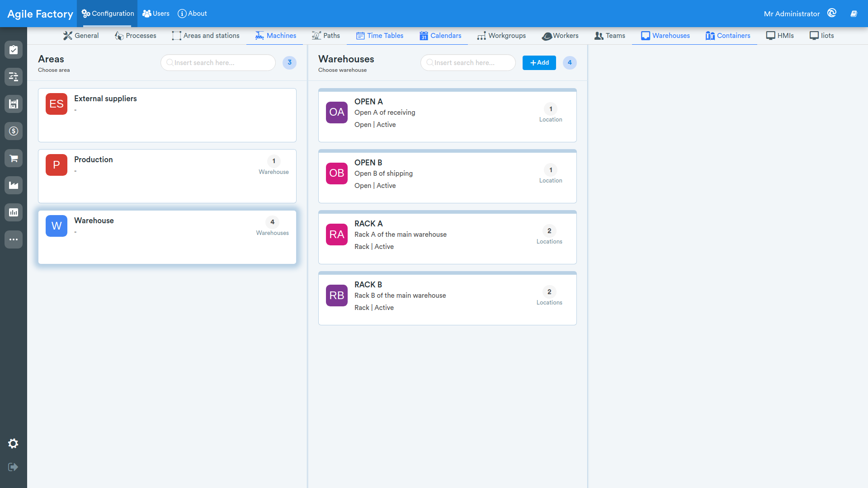Viewport: 868px width, 488px height.
Task: Switch to the Workgroups tab
Action: 502,36
